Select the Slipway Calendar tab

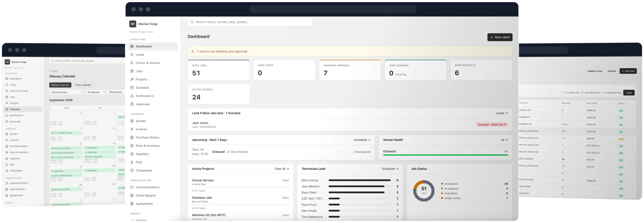(60, 85)
